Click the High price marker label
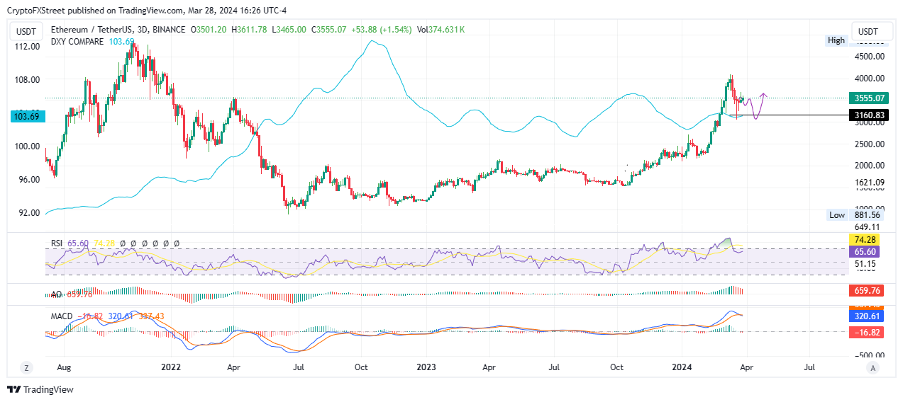This screenshot has width=904, height=402. pyautogui.click(x=836, y=40)
